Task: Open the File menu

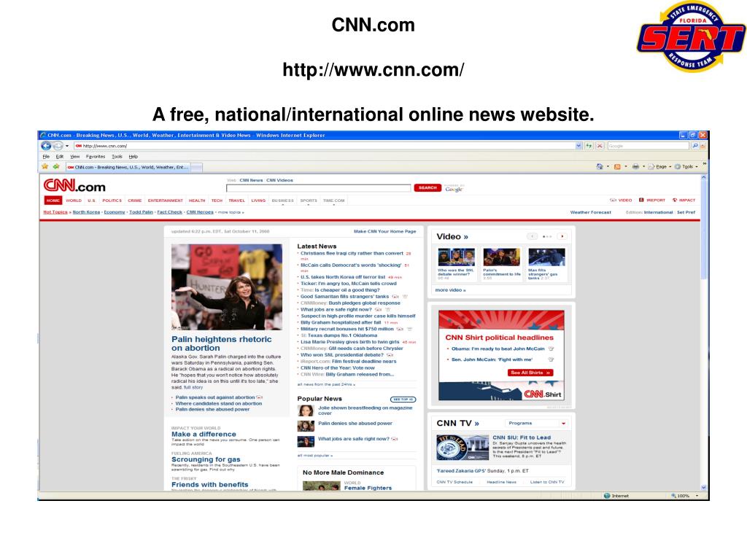Action: [46, 156]
